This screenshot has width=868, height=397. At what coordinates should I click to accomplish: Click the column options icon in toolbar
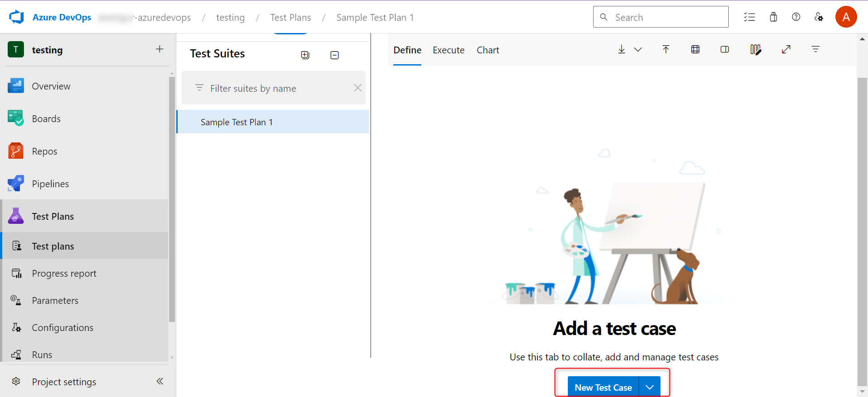pos(755,50)
